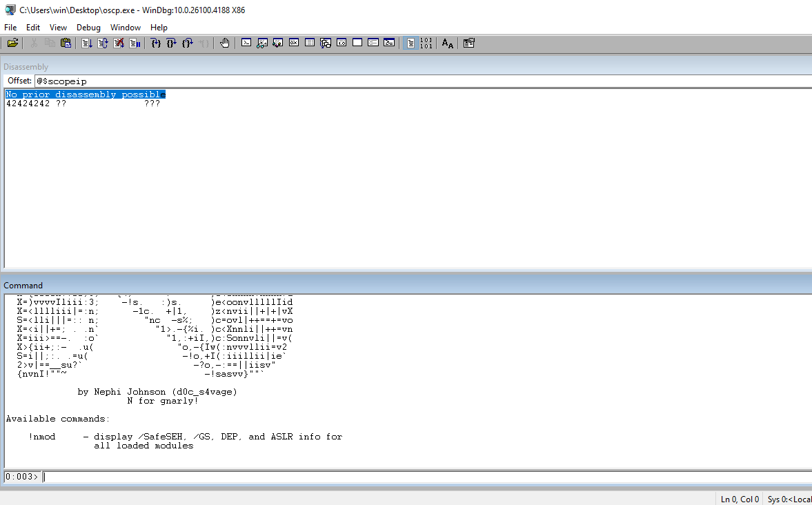Screen dimensions: 812x505
Task: Click the Step Out icon
Action: [188, 43]
